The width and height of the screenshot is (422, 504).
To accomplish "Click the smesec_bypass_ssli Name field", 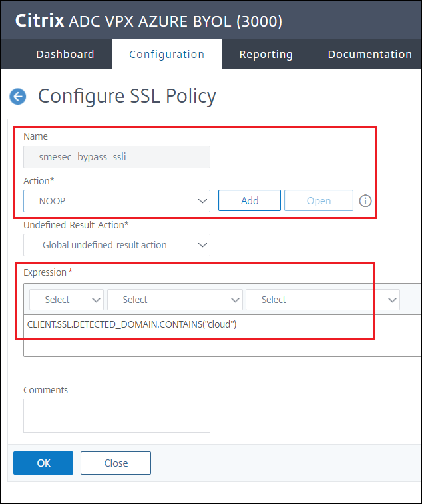I will 116,157.
